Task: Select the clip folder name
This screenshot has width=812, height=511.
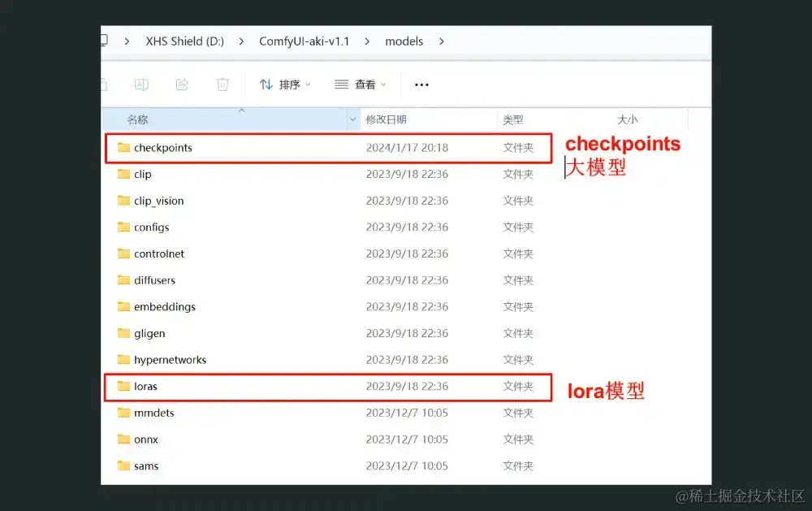Action: click(143, 174)
